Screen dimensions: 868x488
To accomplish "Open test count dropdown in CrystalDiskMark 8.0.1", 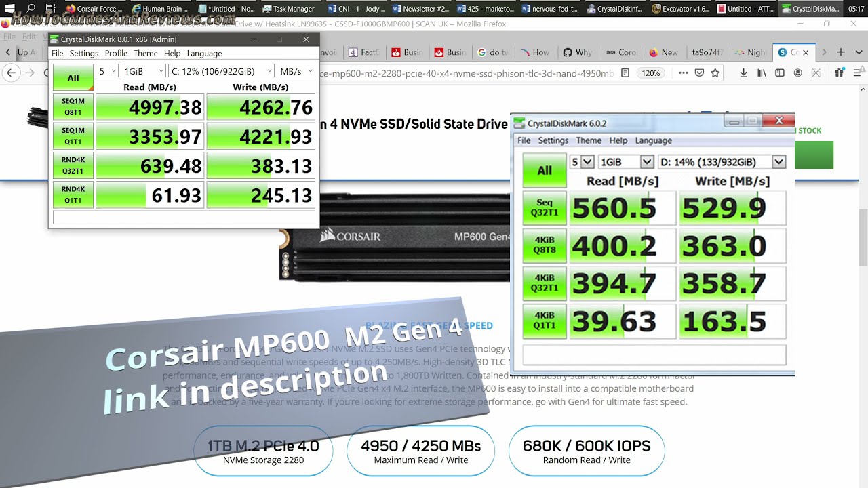I will [107, 71].
